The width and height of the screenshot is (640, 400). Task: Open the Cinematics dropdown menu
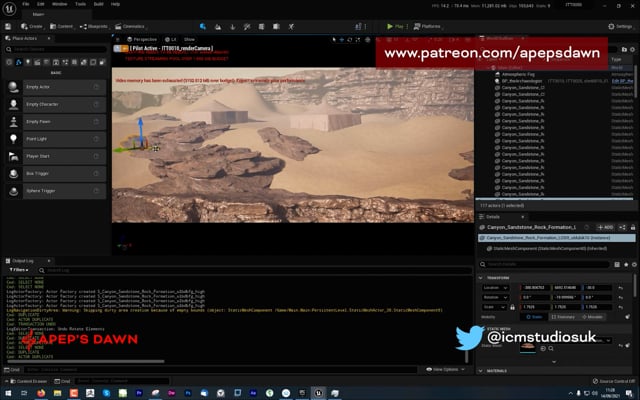(x=130, y=27)
